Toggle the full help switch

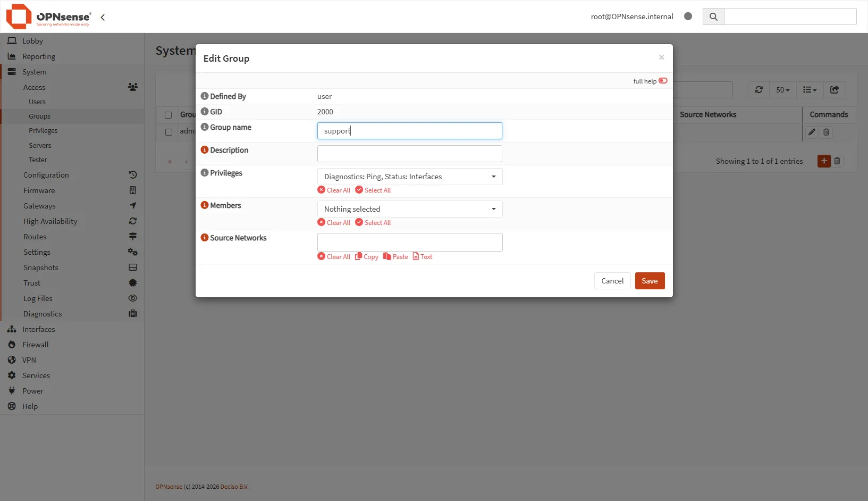coord(663,81)
